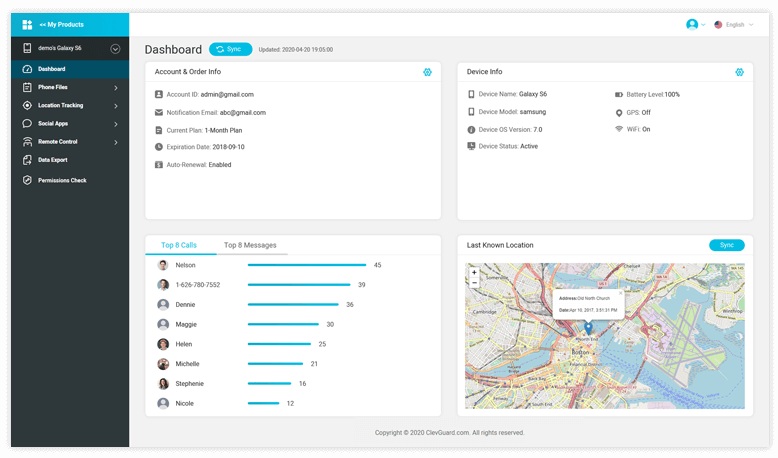
Task: Select Helen's avatar in call list
Action: [163, 344]
